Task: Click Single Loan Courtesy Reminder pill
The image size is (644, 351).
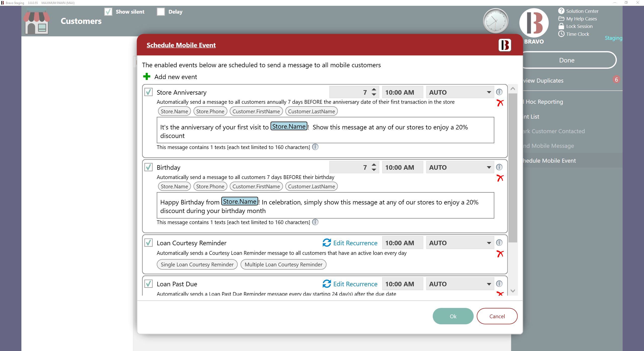Action: click(197, 264)
